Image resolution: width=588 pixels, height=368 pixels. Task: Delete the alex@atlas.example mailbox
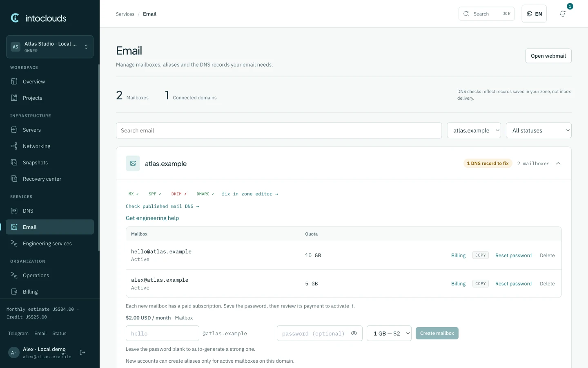click(547, 284)
